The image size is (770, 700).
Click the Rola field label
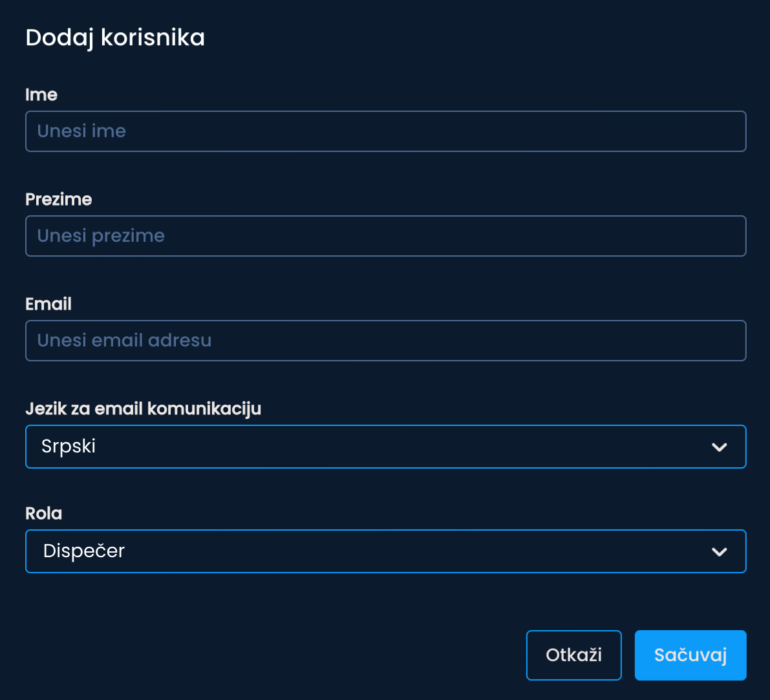(x=44, y=513)
